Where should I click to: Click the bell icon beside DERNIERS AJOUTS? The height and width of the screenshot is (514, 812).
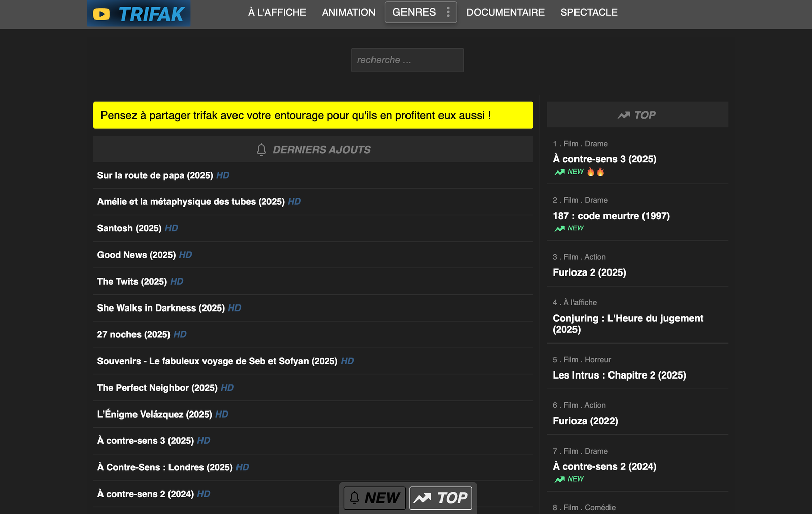pyautogui.click(x=261, y=150)
